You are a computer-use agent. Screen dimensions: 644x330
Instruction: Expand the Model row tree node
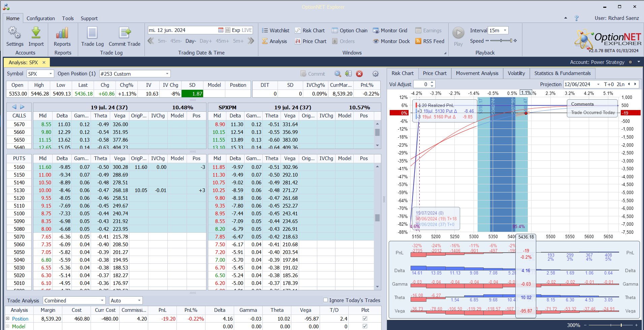[x=8, y=326]
